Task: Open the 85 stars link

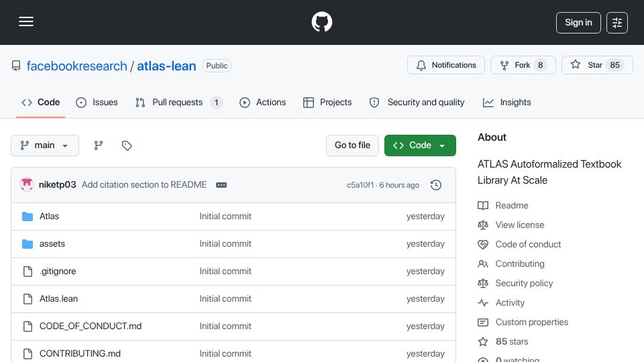Action: 503,341
